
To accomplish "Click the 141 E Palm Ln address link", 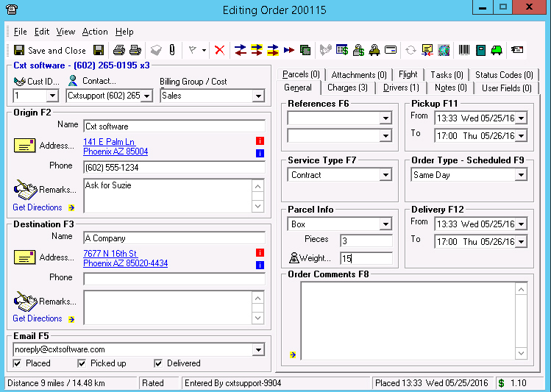I will tap(109, 142).
